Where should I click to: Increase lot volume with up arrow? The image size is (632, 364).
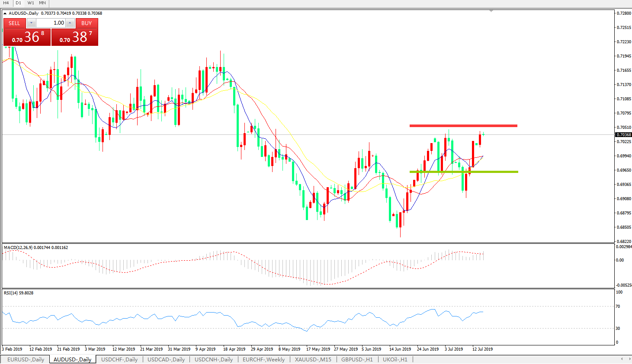pos(70,23)
